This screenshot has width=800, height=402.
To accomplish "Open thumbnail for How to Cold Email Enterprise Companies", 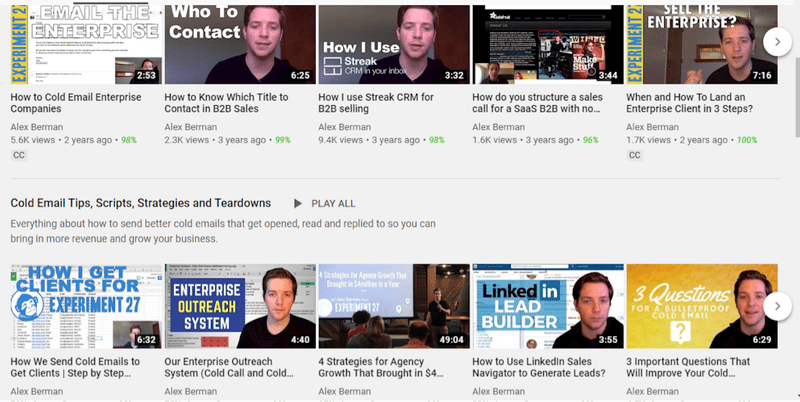I will (86, 45).
